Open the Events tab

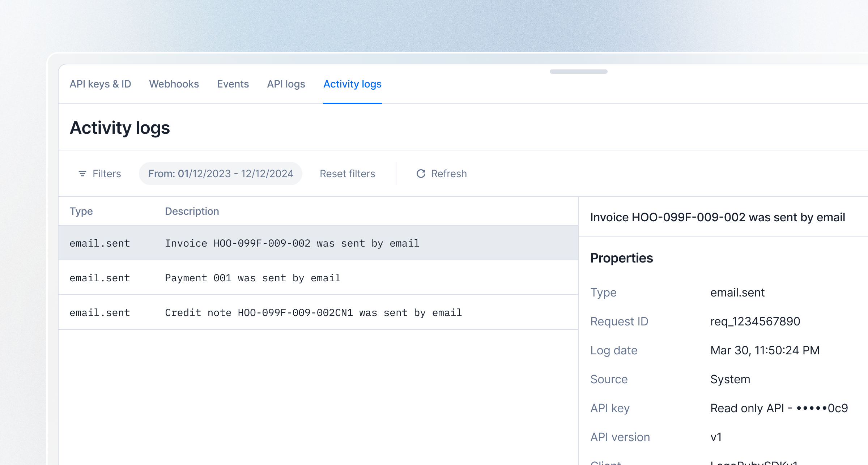click(x=233, y=84)
